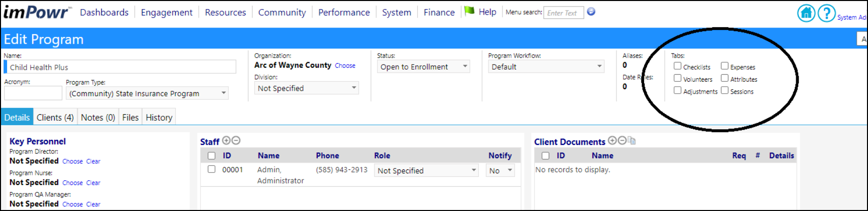Add a Staff row with plus icon
The width and height of the screenshot is (868, 211).
pyautogui.click(x=226, y=141)
